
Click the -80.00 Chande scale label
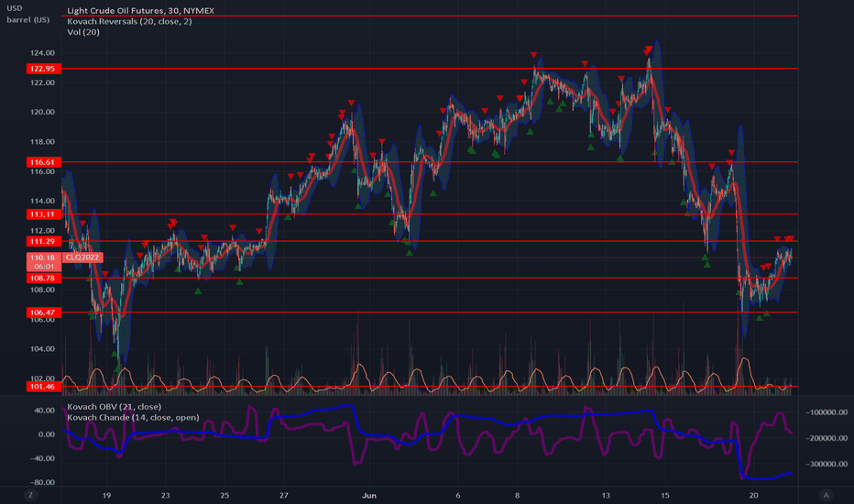[44, 482]
